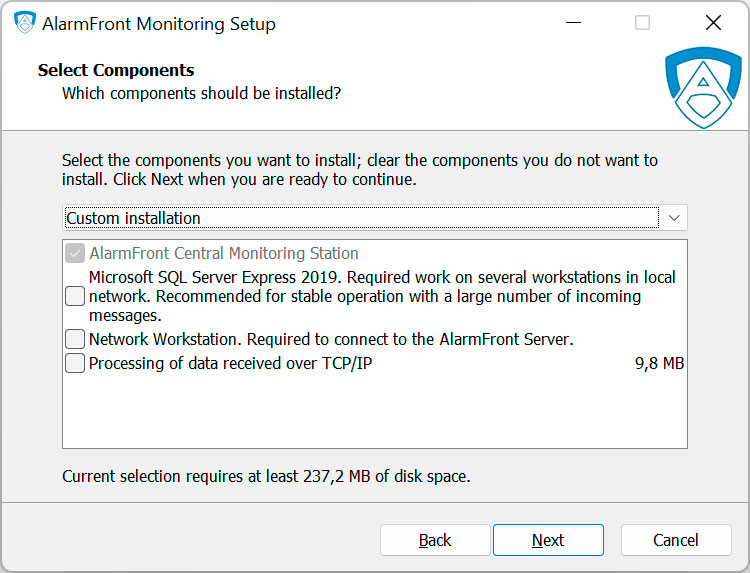Minimize the AlarmFront setup window

(573, 23)
